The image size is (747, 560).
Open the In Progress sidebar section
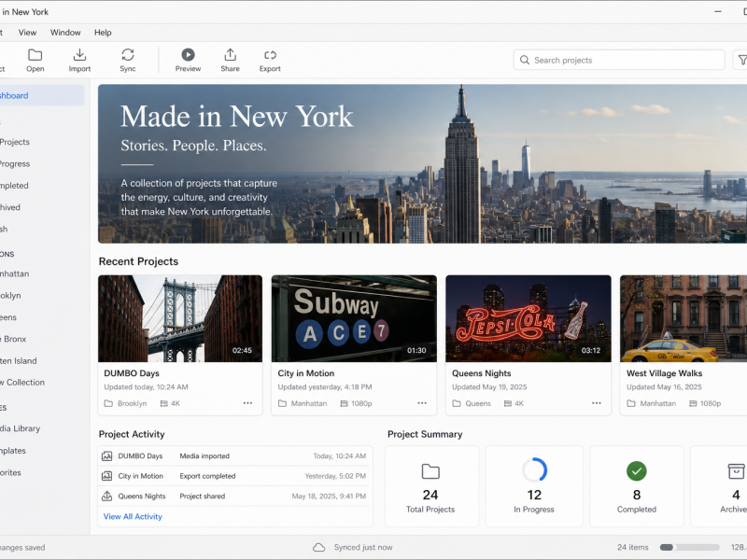15,164
